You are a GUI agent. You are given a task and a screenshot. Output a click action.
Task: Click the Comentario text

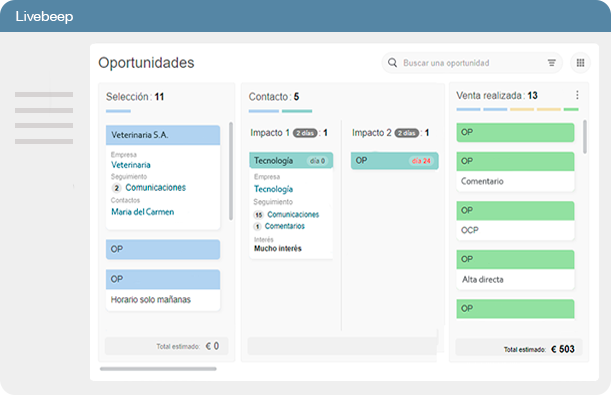pyautogui.click(x=482, y=181)
